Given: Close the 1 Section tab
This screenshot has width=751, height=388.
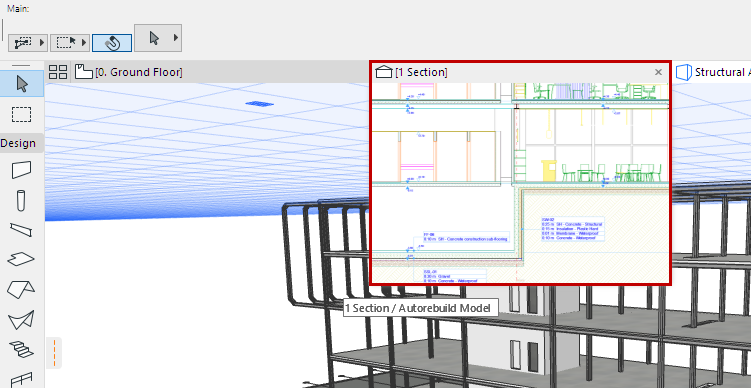Looking at the screenshot, I should pyautogui.click(x=659, y=72).
